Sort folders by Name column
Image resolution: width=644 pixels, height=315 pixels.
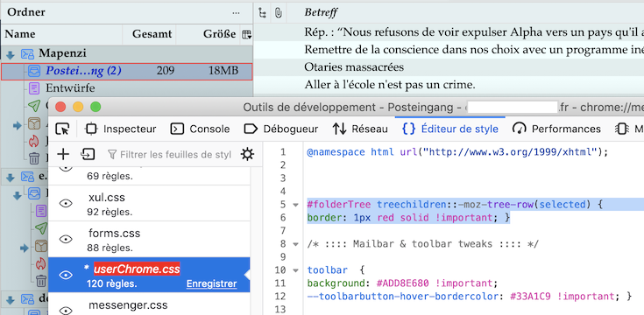[x=61, y=34]
